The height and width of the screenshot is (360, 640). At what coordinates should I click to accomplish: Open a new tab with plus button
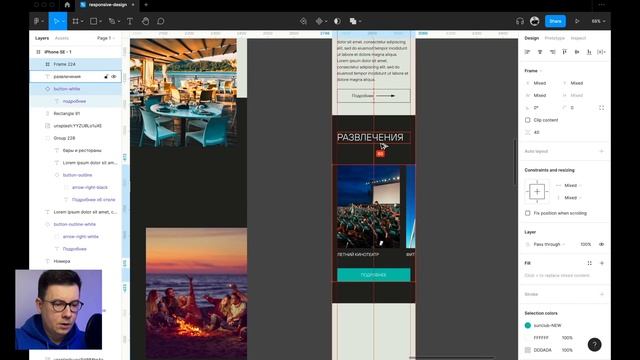tap(146, 5)
